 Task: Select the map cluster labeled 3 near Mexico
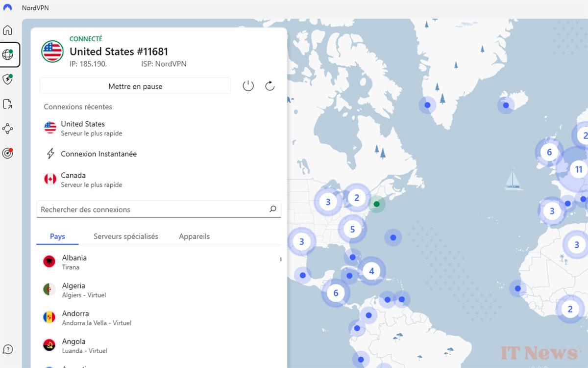tap(301, 241)
